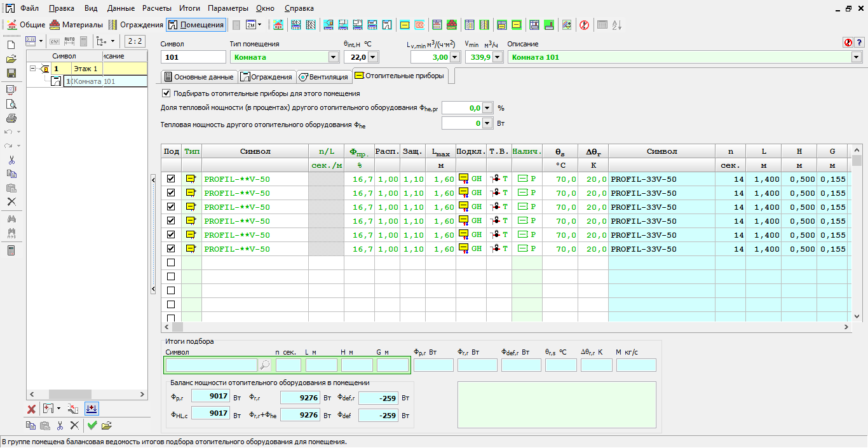
Task: Click the binoculars find icon
Action: [x=11, y=219]
